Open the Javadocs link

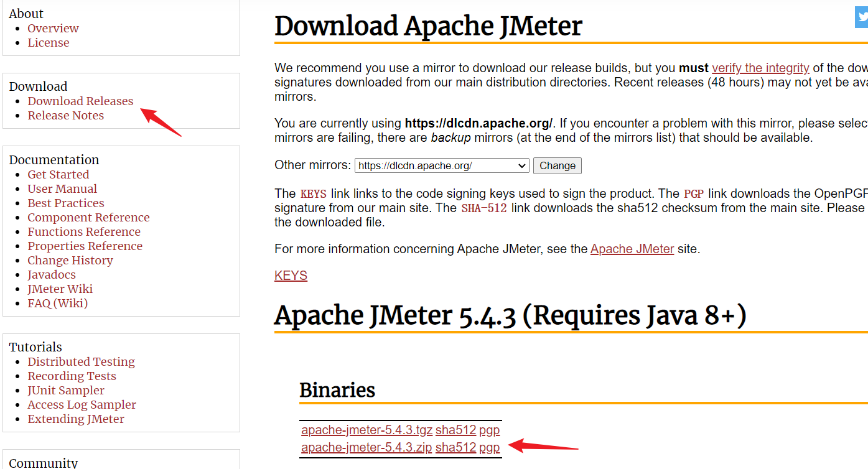pos(52,274)
